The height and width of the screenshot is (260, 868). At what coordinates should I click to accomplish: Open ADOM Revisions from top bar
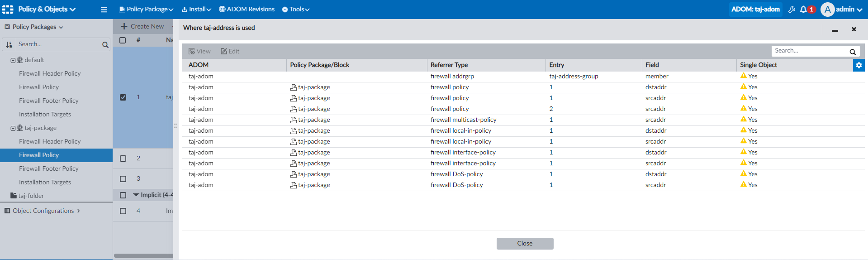click(247, 10)
